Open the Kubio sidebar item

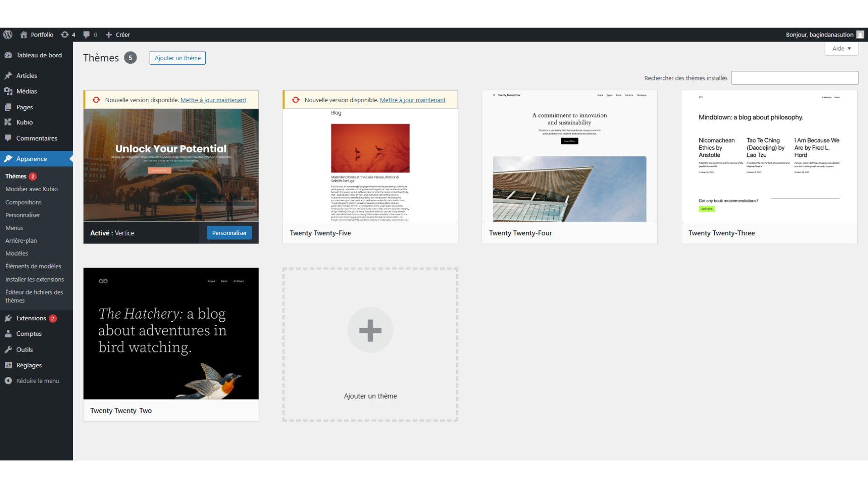click(24, 122)
